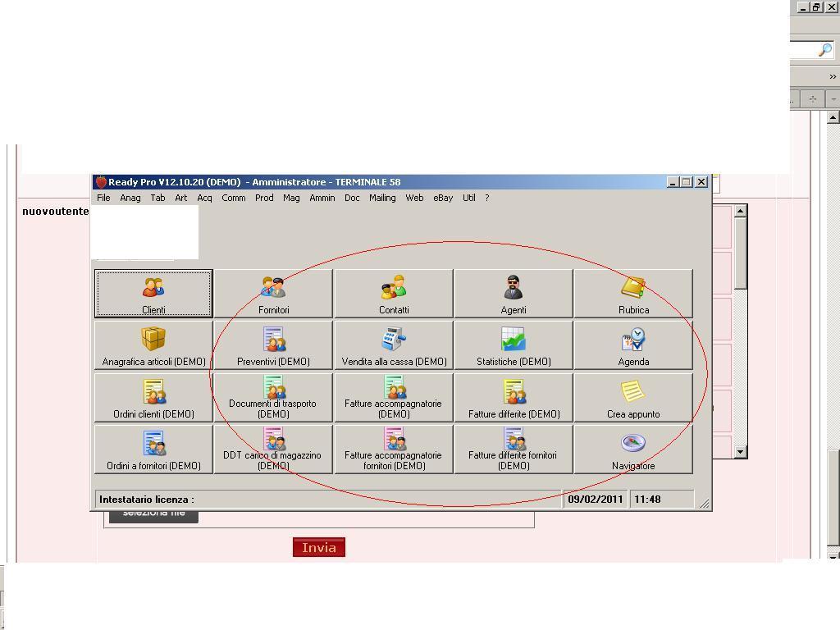Open the Web menu
Image resolution: width=840 pixels, height=630 pixels.
pyautogui.click(x=414, y=198)
